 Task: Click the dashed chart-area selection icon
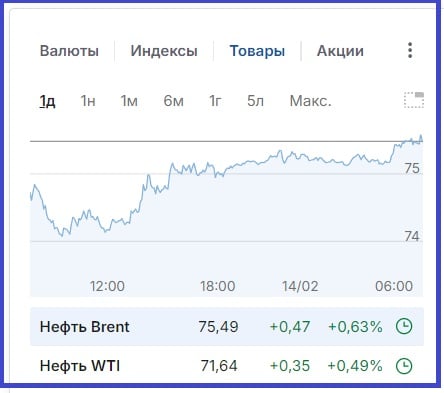pos(414,100)
